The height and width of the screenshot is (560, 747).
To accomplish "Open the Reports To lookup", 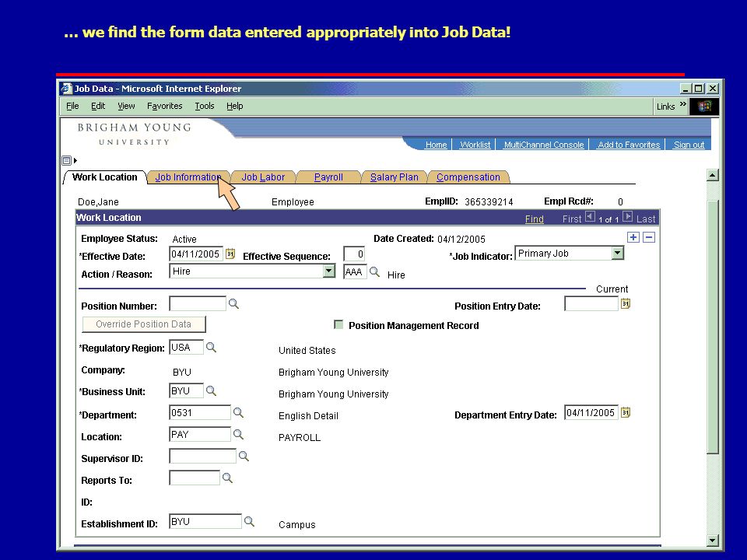I will [x=227, y=478].
